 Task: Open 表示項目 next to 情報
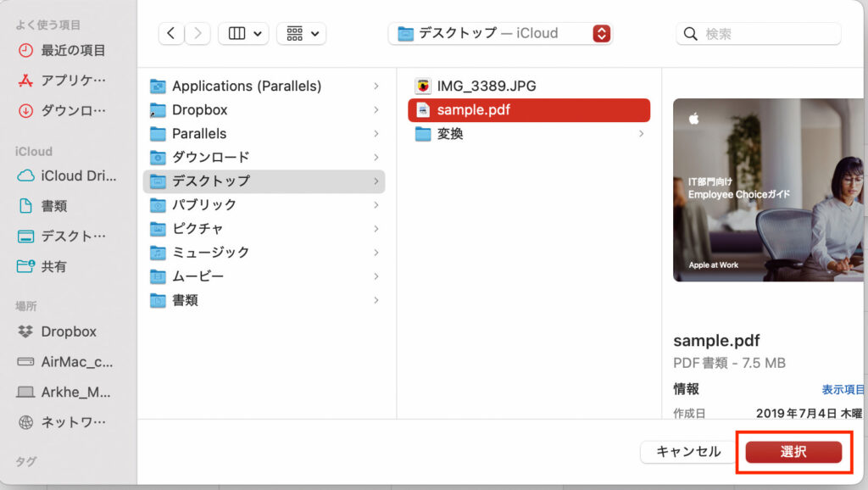(x=843, y=389)
